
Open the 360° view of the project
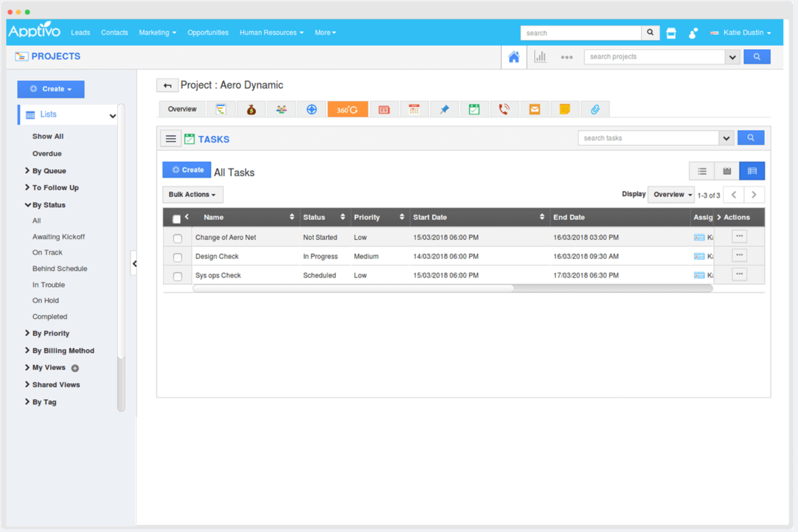click(x=348, y=109)
